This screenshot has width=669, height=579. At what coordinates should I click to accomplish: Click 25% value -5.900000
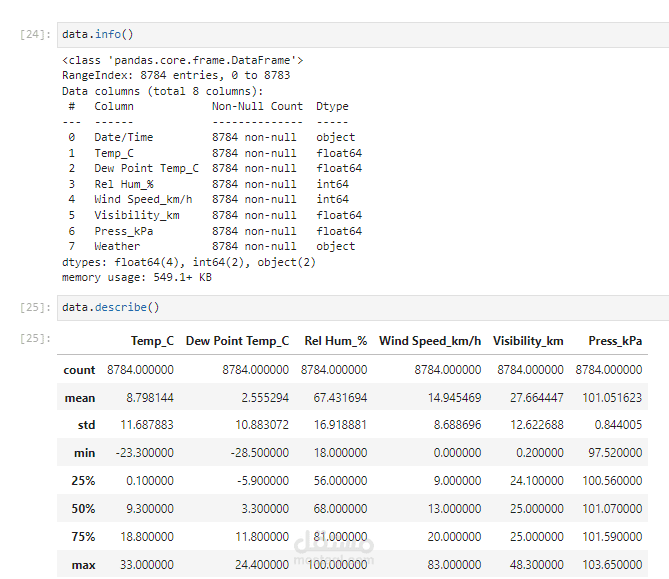(x=263, y=481)
